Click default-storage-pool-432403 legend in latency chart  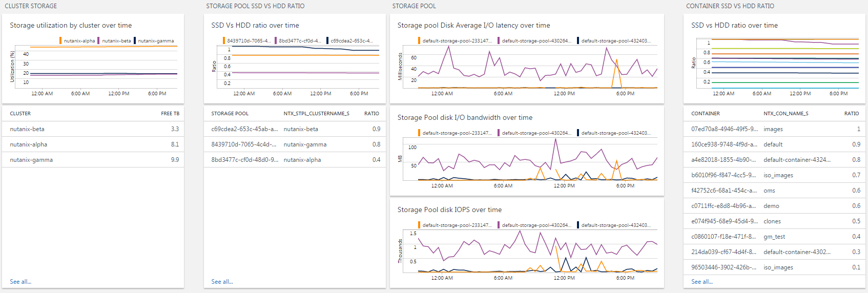point(614,41)
